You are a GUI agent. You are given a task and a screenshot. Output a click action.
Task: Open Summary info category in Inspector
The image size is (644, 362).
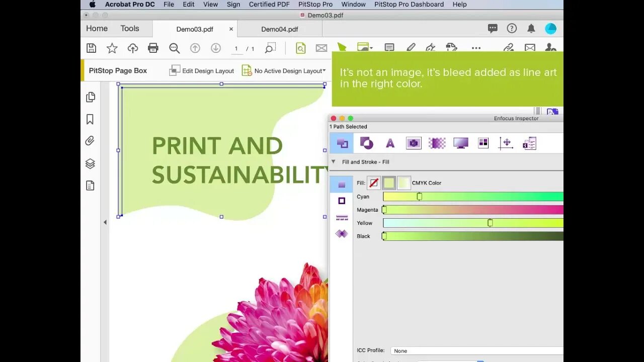click(529, 143)
